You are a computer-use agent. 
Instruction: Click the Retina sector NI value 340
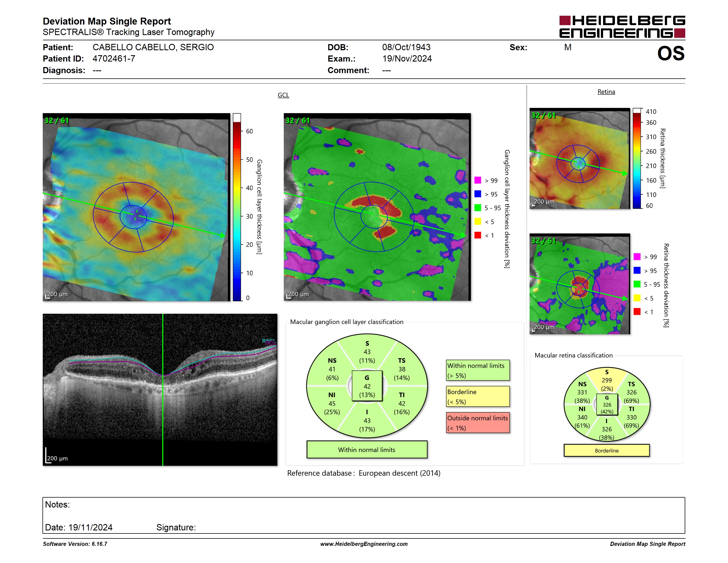tap(582, 418)
